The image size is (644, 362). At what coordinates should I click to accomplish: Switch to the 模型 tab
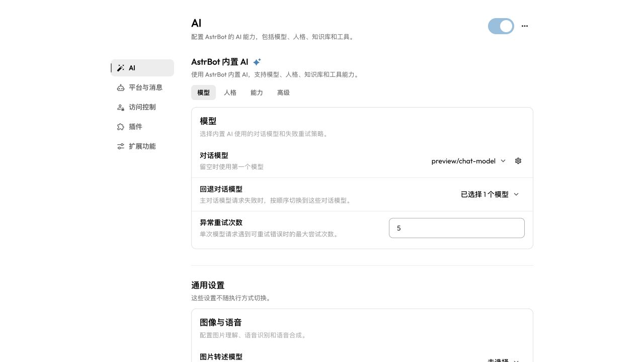pyautogui.click(x=203, y=93)
